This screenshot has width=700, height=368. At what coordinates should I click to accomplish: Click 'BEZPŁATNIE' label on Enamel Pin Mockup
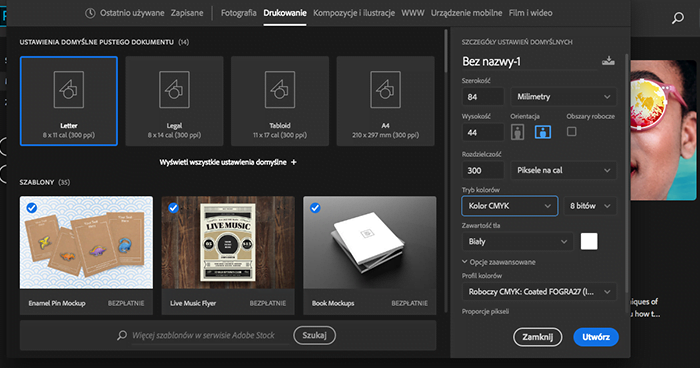coord(126,303)
